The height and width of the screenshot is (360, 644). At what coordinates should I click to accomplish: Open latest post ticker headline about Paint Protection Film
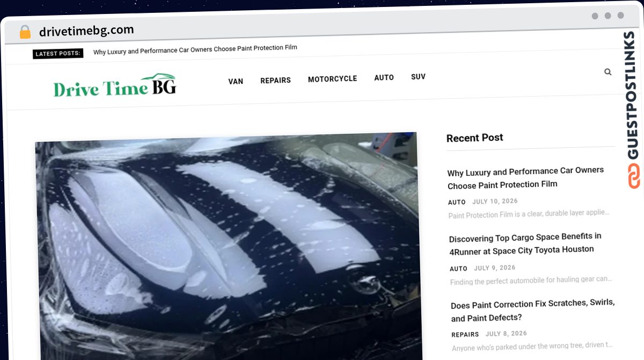pyautogui.click(x=195, y=49)
